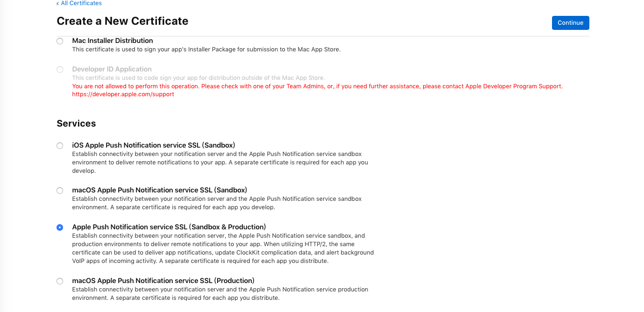Click the red "not allowed" error message
Viewport: 644px width, 312px height.
click(317, 86)
